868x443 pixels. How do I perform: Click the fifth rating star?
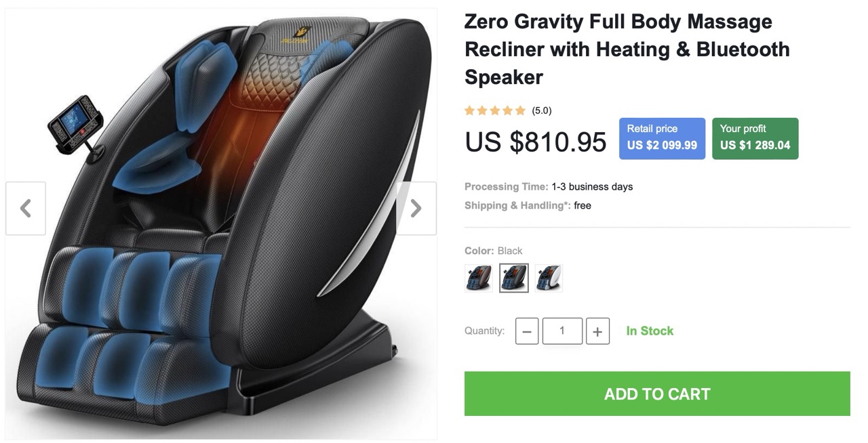point(520,110)
